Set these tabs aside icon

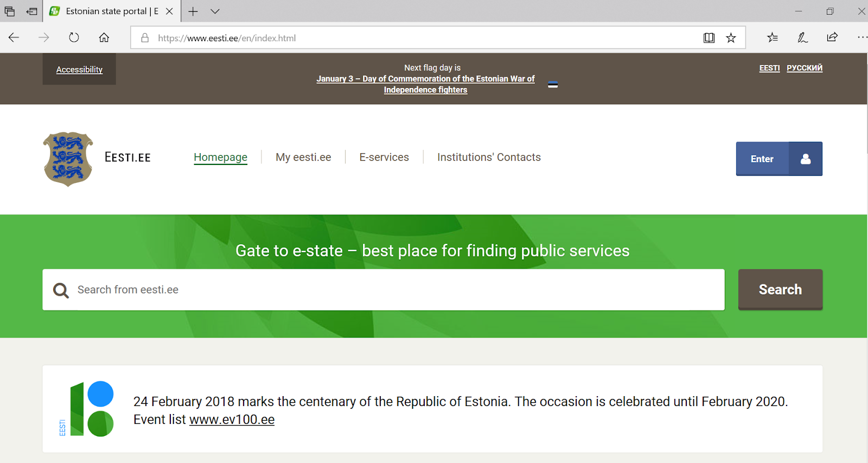tap(32, 11)
